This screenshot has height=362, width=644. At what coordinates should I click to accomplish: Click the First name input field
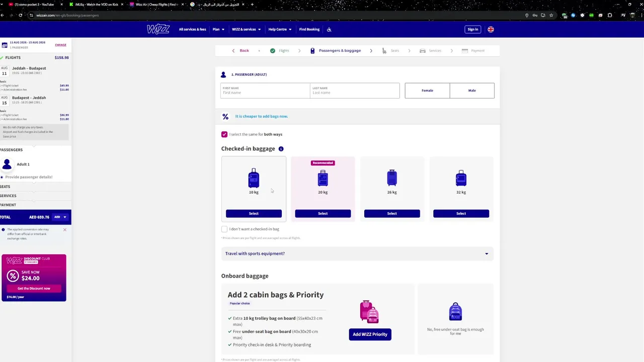(265, 90)
